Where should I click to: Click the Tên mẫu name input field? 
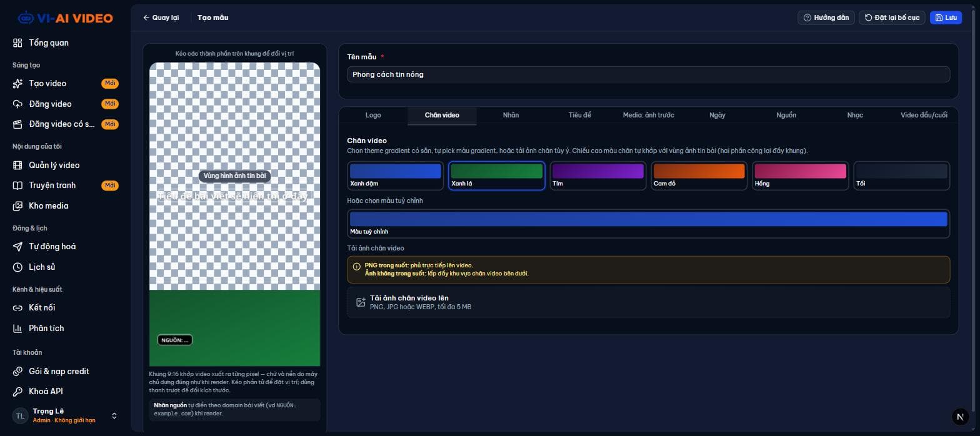pos(649,74)
